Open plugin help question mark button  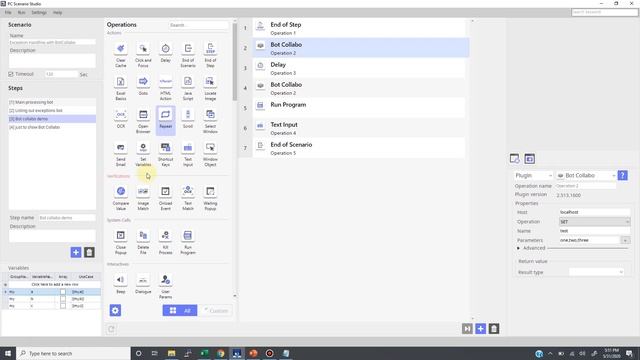pos(622,176)
